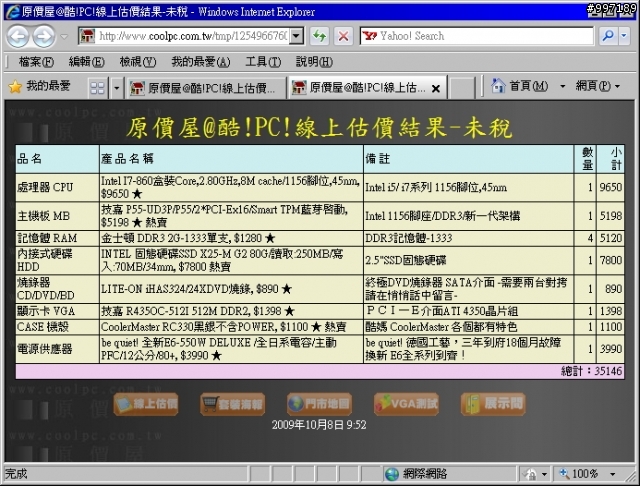Viewport: 640px width, 486px height.
Task: Click the 技嘉 R435OC-512I graphics card text
Action: point(198,311)
